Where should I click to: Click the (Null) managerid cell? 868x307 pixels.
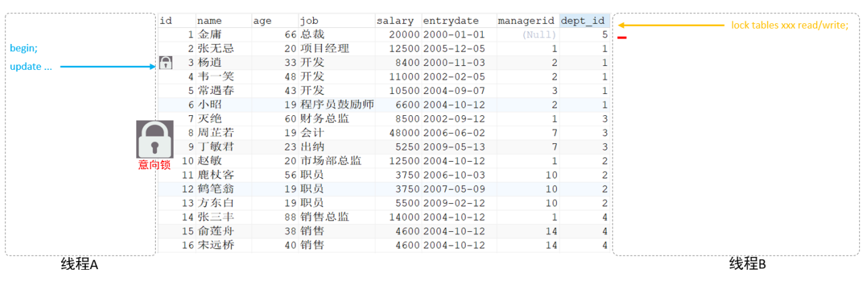click(538, 35)
